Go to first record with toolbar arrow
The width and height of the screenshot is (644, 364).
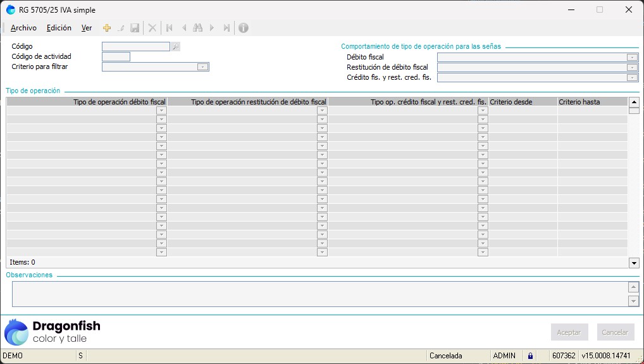(x=169, y=28)
